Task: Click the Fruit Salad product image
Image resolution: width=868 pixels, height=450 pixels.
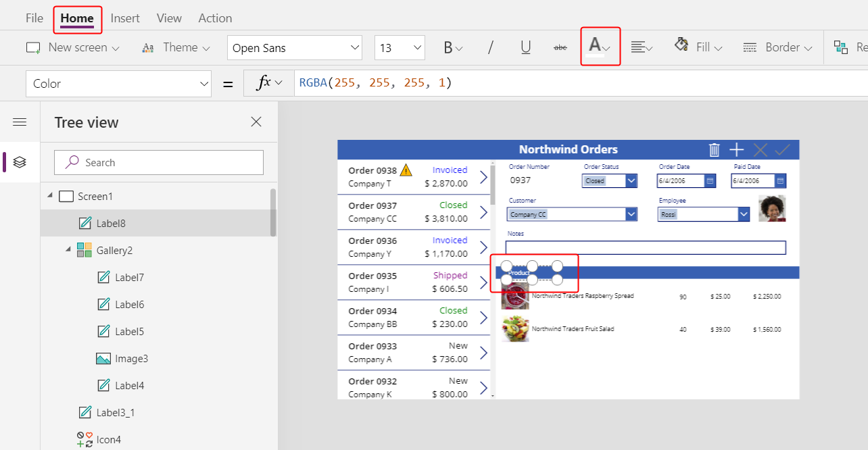Action: coord(515,329)
